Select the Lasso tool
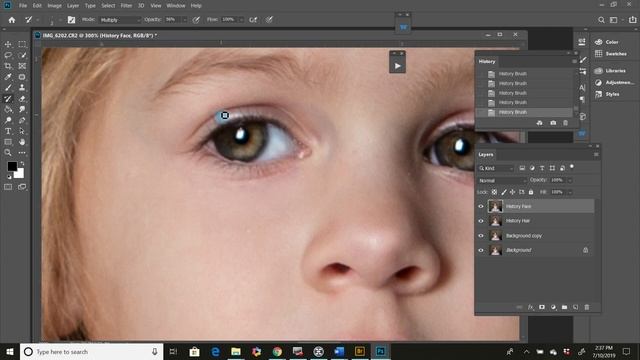 coord(8,55)
